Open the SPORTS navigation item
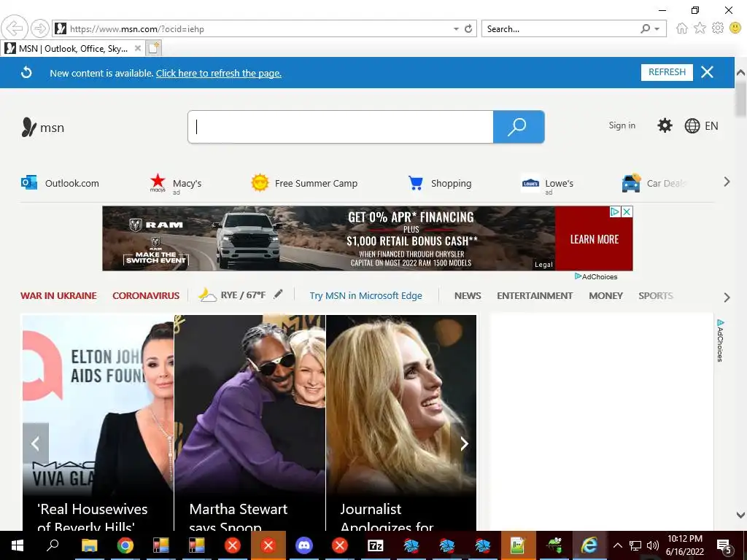Image resolution: width=747 pixels, height=560 pixels. point(656,296)
